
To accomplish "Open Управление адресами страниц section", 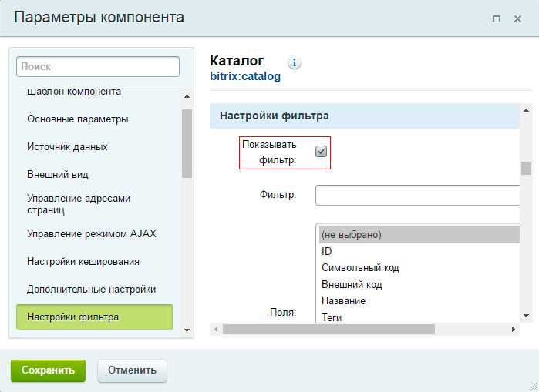I will (79, 204).
